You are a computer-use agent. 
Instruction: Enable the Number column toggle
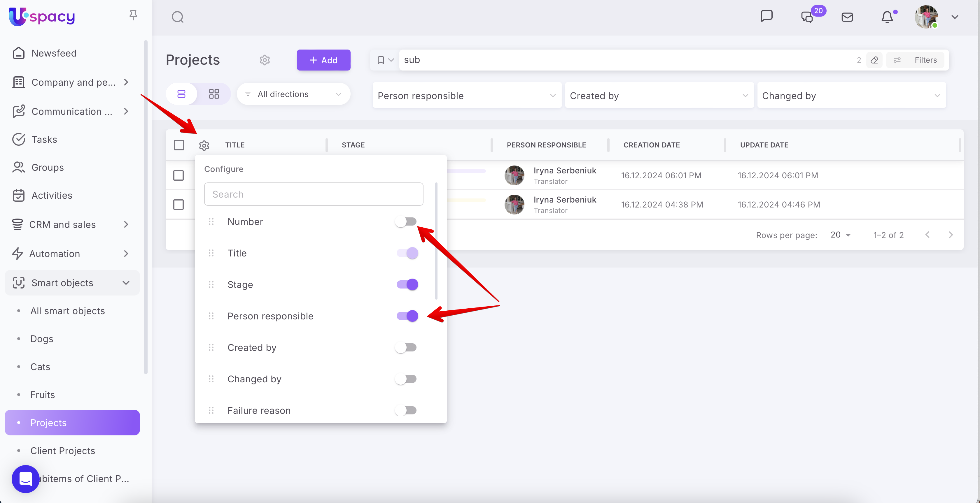[x=406, y=221]
